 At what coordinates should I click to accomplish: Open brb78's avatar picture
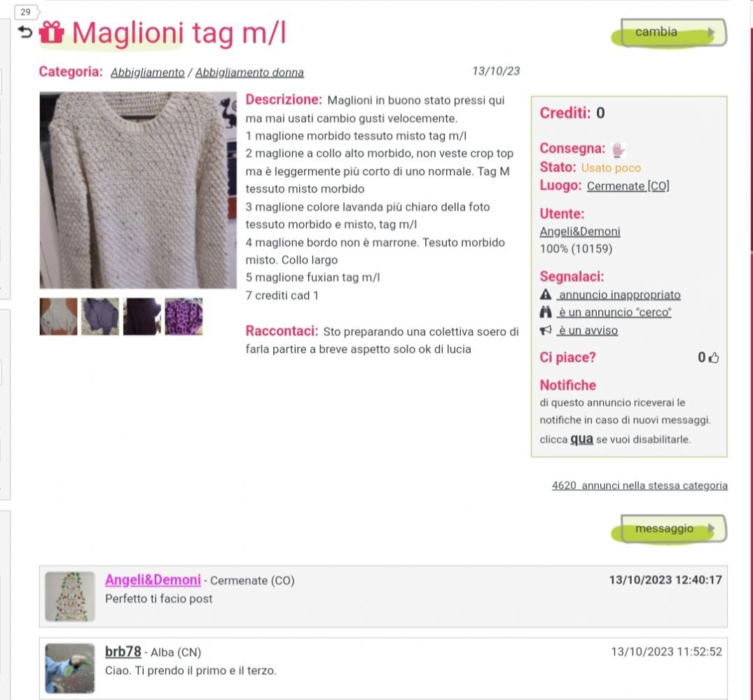[x=70, y=668]
